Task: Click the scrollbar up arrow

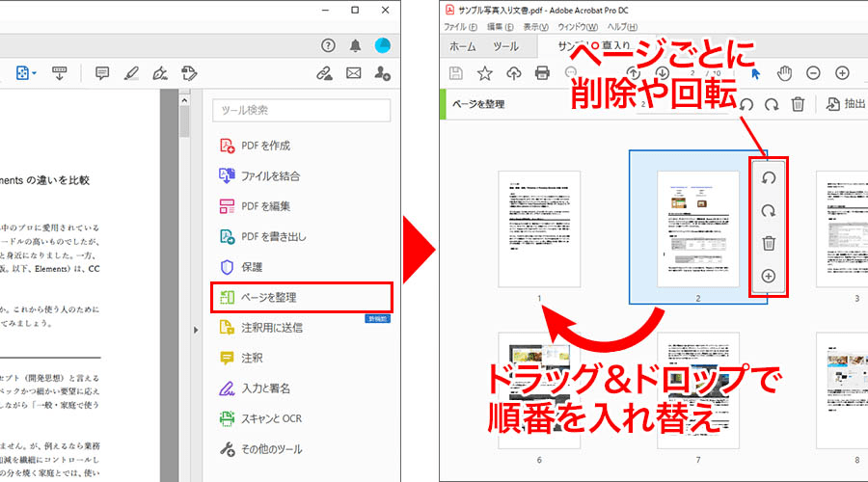Action: [x=184, y=100]
